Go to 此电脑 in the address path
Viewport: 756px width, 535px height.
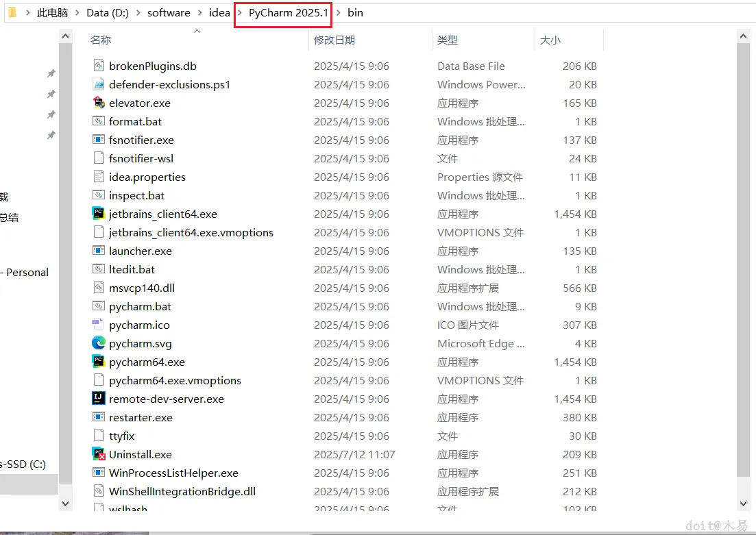(53, 13)
